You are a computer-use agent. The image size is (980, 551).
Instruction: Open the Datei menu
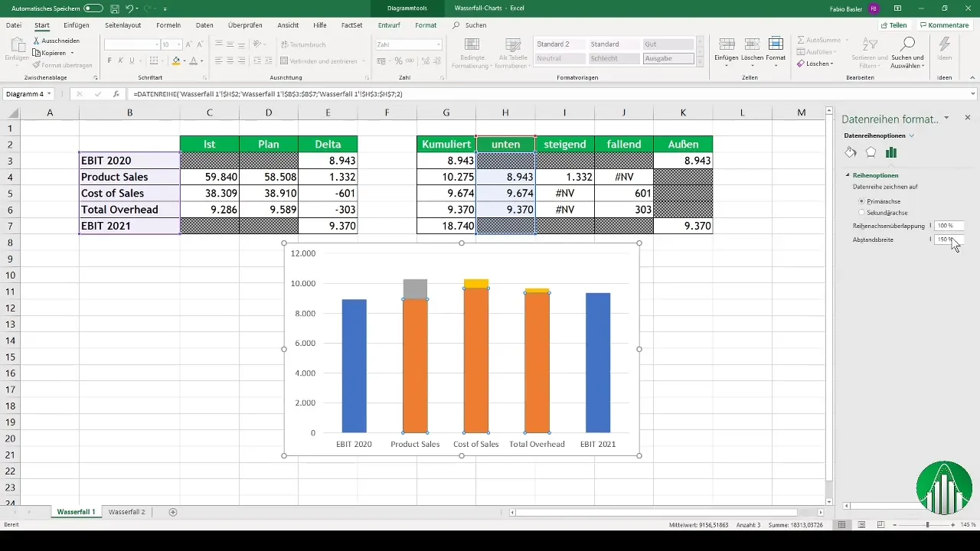[x=14, y=25]
